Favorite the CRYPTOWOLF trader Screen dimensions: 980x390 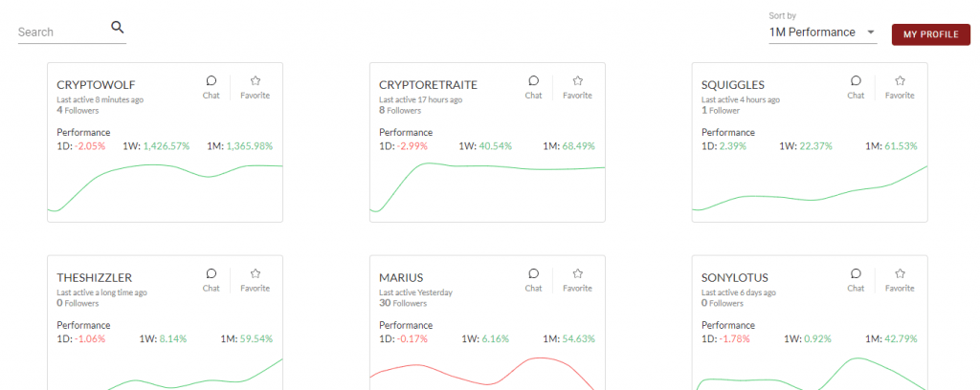255,87
